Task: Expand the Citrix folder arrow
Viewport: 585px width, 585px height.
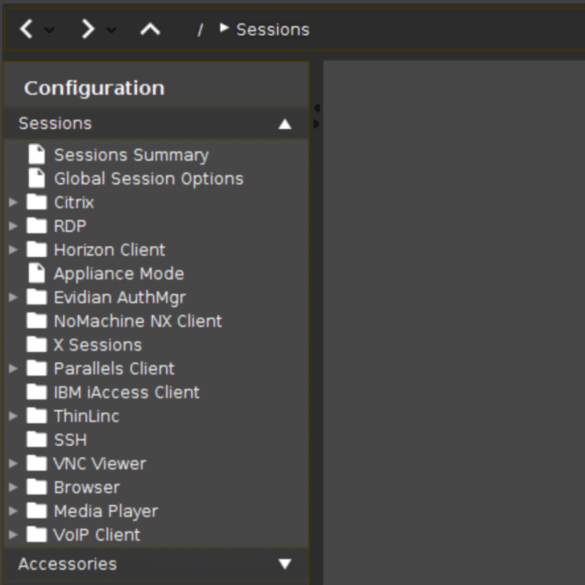Action: (x=13, y=202)
